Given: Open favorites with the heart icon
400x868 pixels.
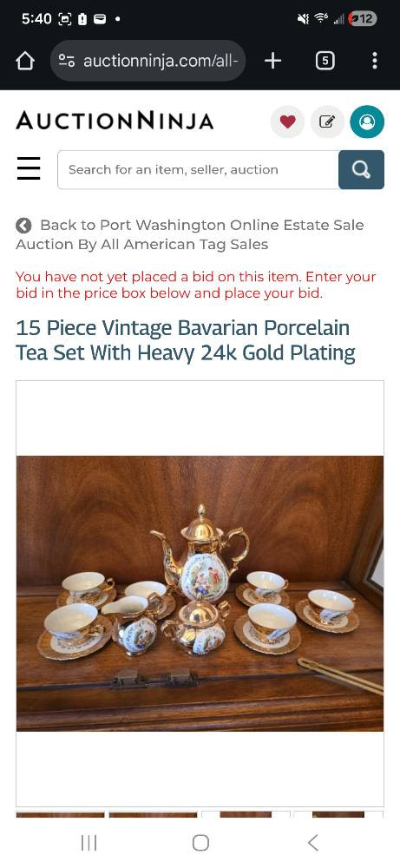Looking at the screenshot, I should click(x=287, y=122).
